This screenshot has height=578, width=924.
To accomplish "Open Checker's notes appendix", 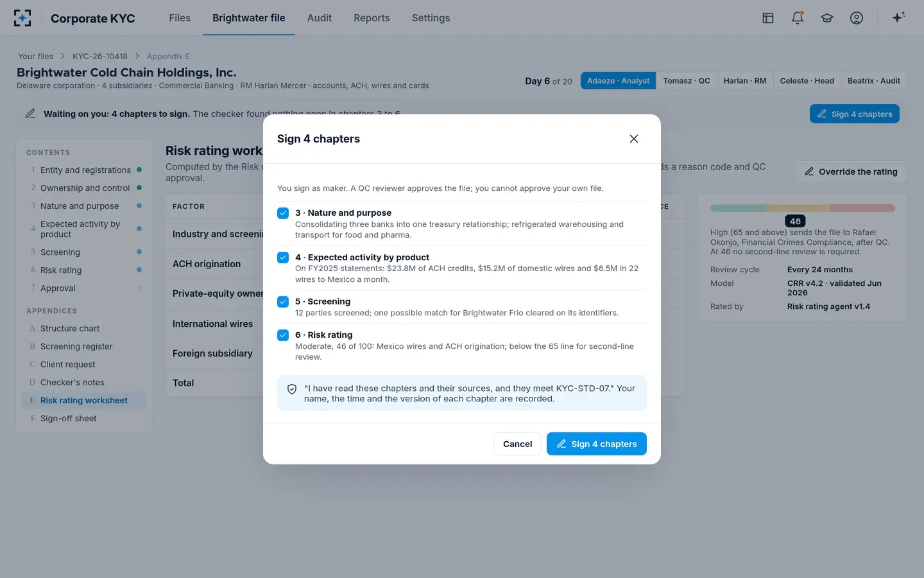I will click(85, 382).
